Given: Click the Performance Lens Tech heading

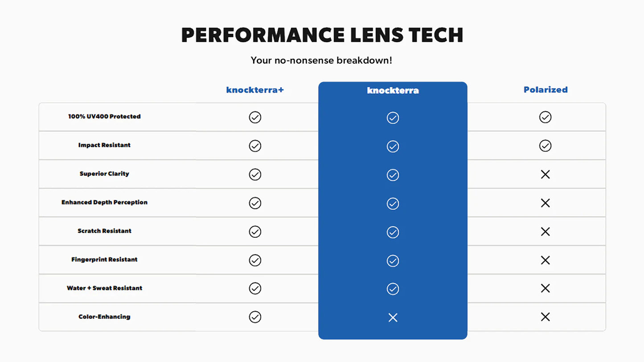Looking at the screenshot, I should (x=322, y=35).
